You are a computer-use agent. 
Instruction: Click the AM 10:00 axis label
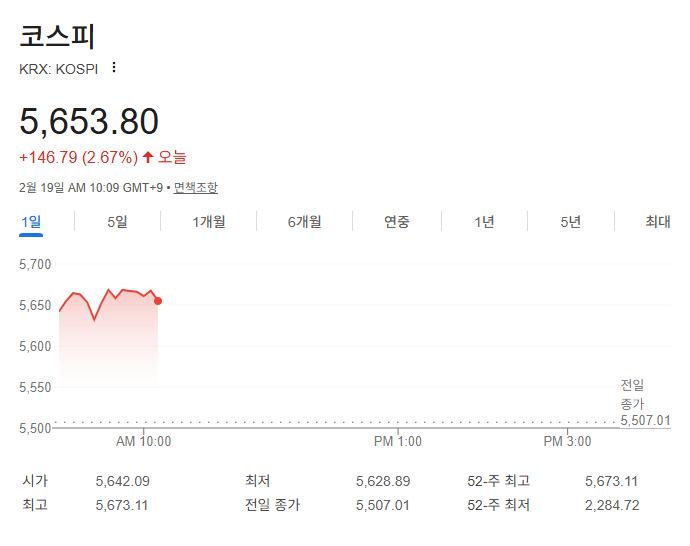pos(144,441)
